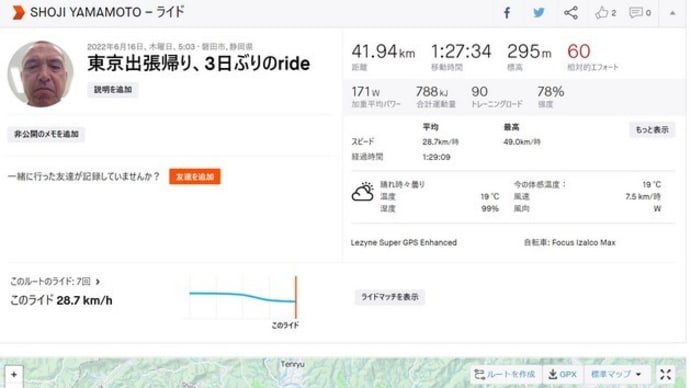690x388 pixels.
Task: Click the SHOJI YAMAMOTO – ライド header title
Action: [x=107, y=12]
